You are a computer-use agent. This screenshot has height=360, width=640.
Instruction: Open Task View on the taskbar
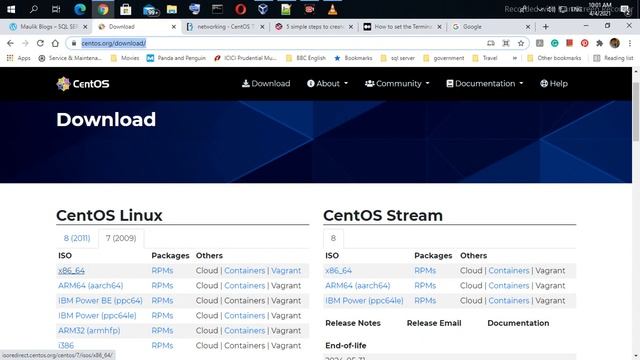[x=56, y=9]
